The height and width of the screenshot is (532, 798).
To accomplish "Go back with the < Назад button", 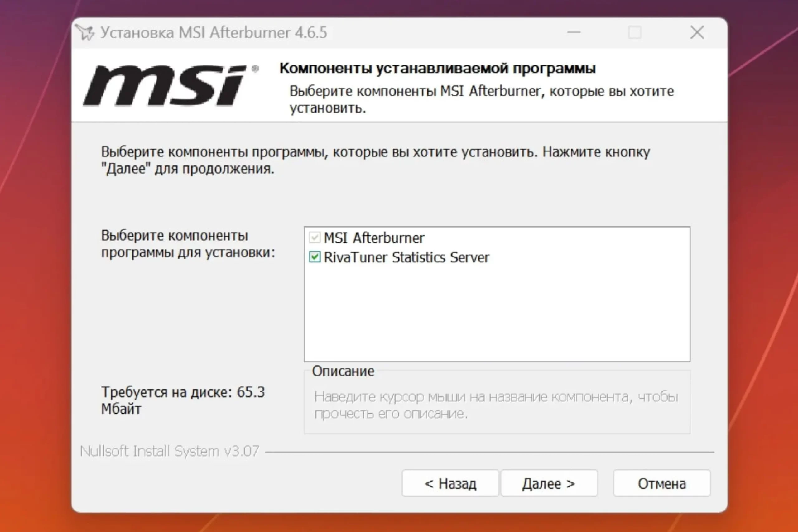I will [450, 483].
